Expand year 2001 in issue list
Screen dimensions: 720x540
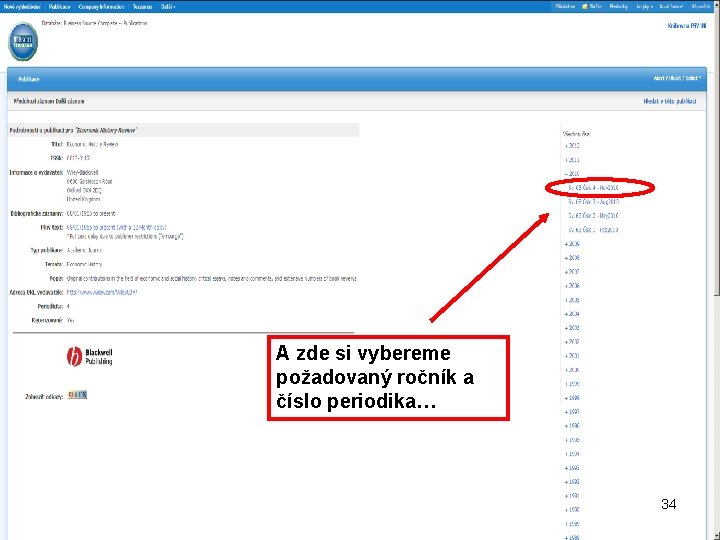click(572, 355)
